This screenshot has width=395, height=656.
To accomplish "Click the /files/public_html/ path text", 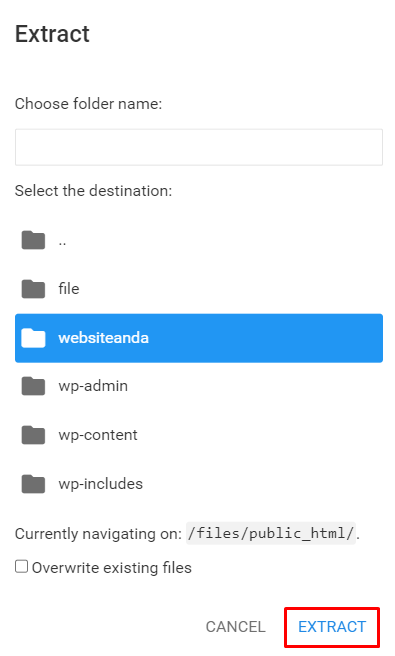I will (x=271, y=533).
